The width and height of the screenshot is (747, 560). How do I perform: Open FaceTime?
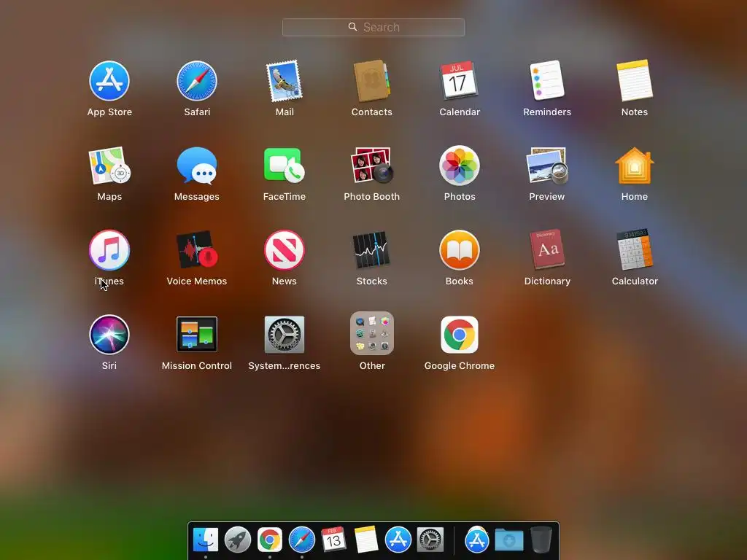tap(285, 166)
